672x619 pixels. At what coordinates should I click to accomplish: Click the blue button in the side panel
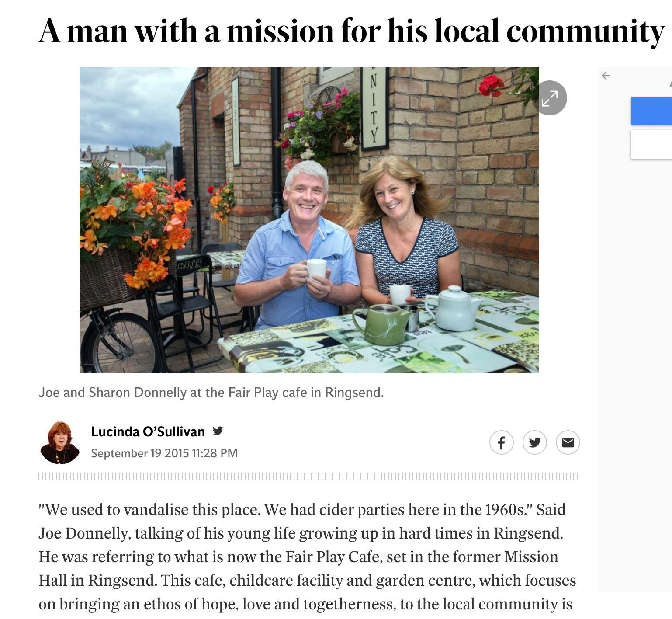(651, 111)
